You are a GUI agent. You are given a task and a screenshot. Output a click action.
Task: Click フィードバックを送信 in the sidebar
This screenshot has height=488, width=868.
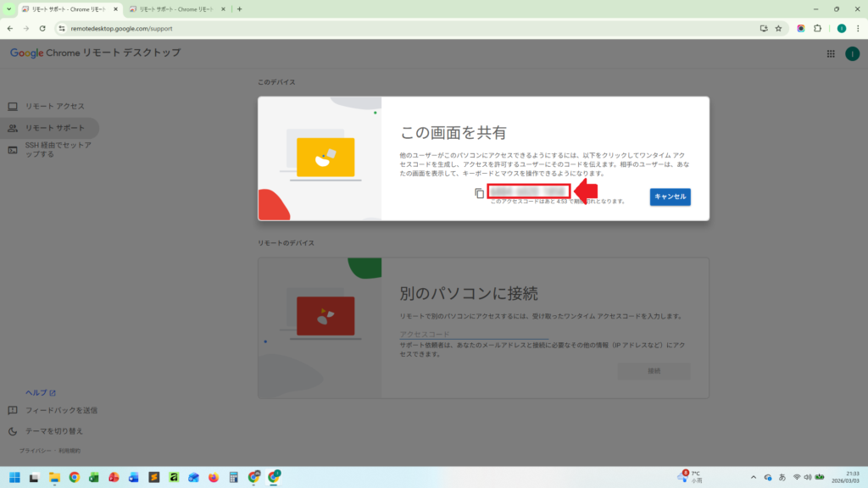pyautogui.click(x=60, y=410)
